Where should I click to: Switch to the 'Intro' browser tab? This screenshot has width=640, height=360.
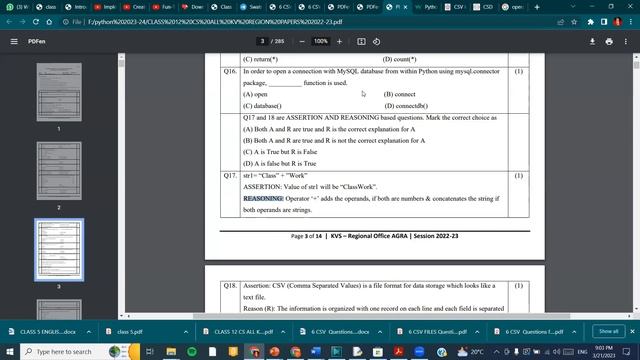pyautogui.click(x=76, y=7)
